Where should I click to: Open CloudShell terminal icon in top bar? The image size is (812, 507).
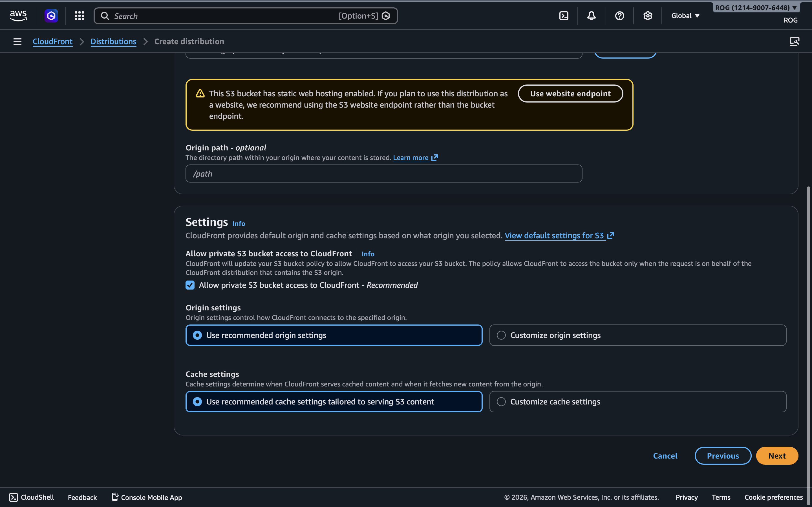click(x=564, y=16)
